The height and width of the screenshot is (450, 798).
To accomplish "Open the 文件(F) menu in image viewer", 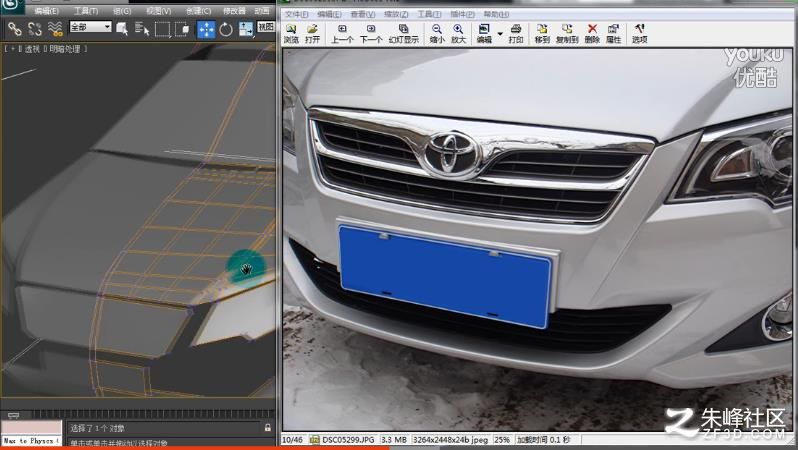I will [x=296, y=14].
